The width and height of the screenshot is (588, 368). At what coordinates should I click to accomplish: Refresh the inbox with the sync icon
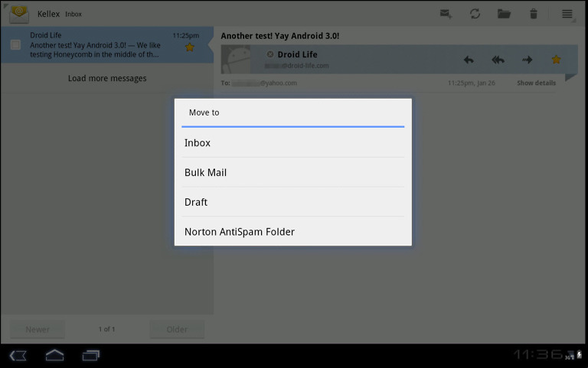pos(475,14)
